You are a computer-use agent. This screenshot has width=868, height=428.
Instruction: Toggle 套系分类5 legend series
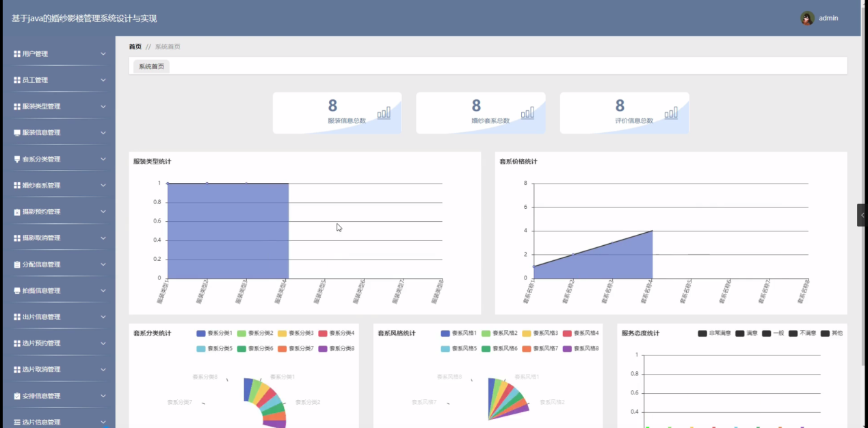click(214, 348)
